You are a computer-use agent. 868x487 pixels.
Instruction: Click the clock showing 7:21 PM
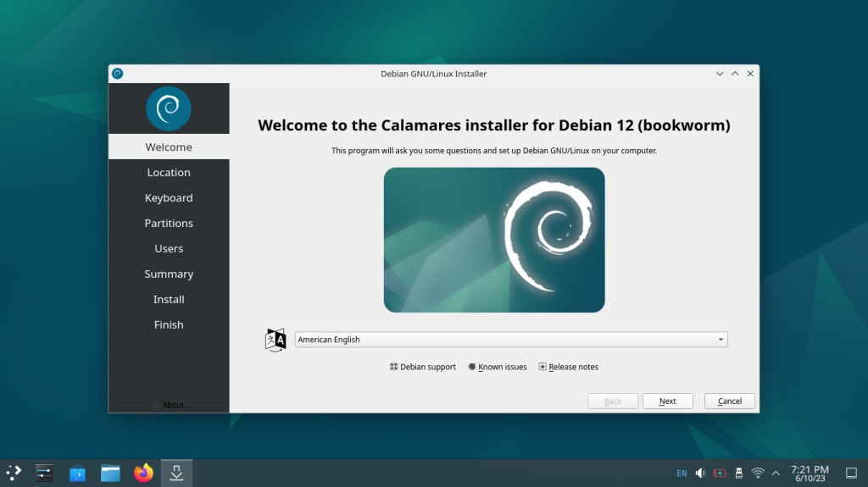click(x=810, y=473)
